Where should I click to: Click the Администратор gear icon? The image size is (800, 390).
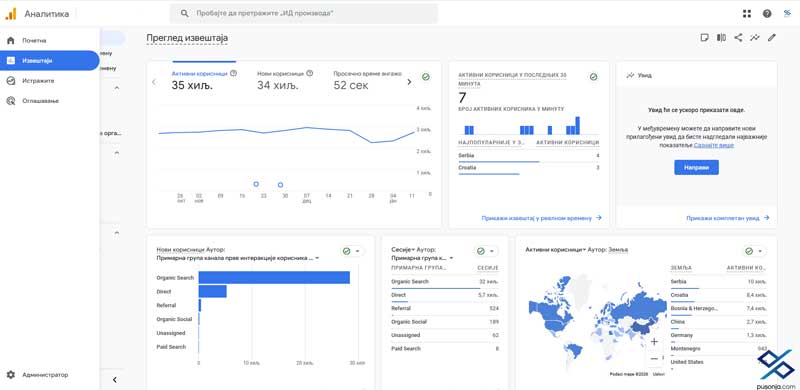coord(11,375)
